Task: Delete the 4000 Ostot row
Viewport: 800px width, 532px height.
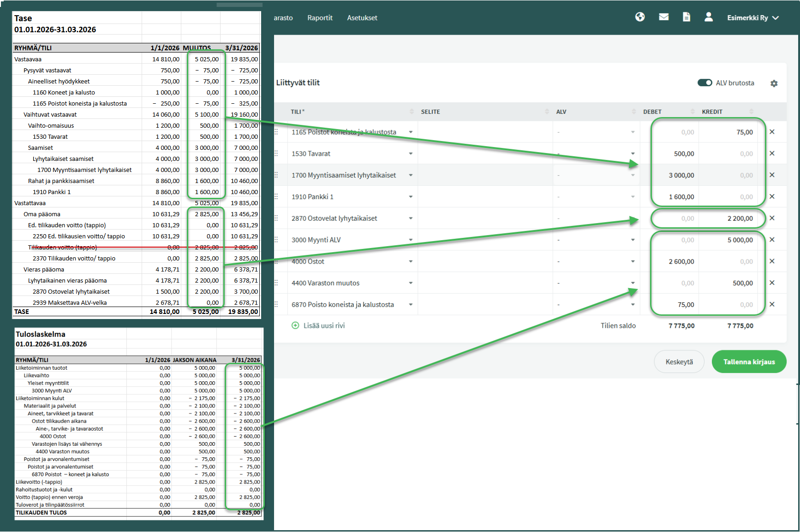Action: (x=772, y=261)
